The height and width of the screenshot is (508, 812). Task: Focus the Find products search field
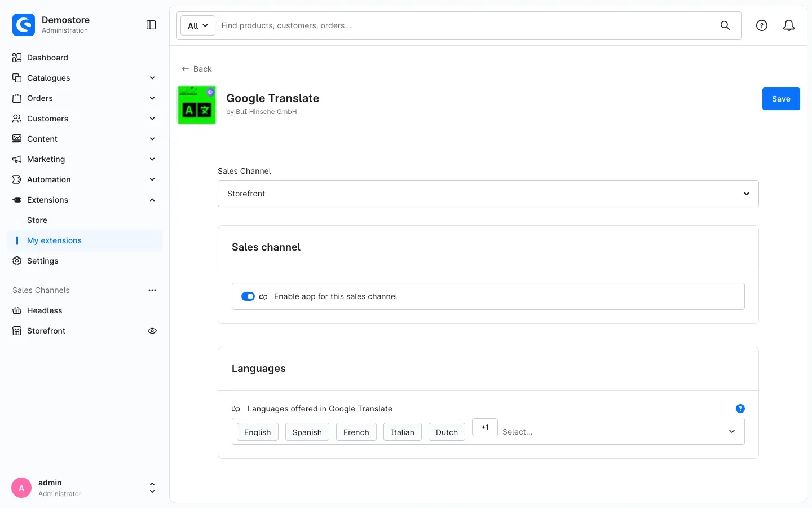(466, 25)
